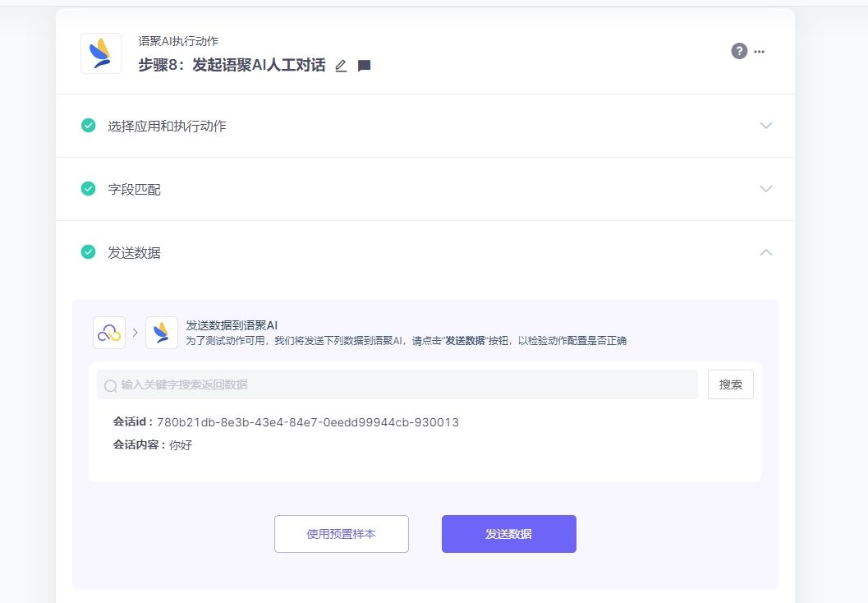The width and height of the screenshot is (868, 603).
Task: Open help via question mark icon
Action: click(739, 51)
